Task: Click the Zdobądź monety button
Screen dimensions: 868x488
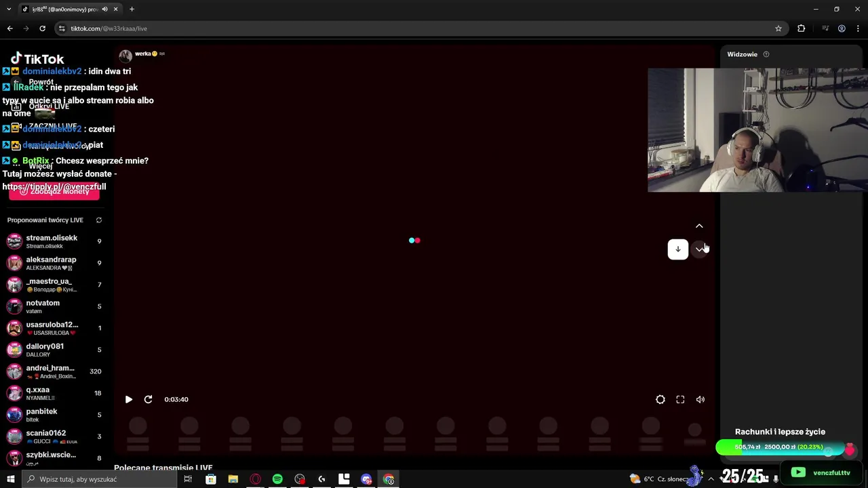Action: coord(54,192)
